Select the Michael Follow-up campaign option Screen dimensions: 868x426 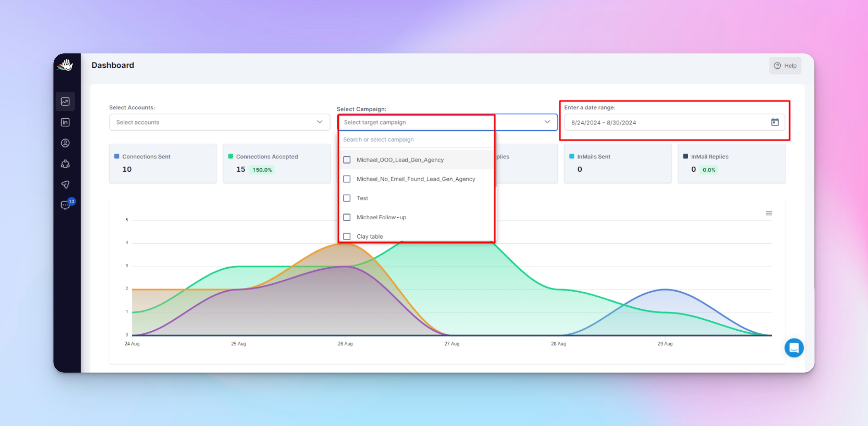381,218
